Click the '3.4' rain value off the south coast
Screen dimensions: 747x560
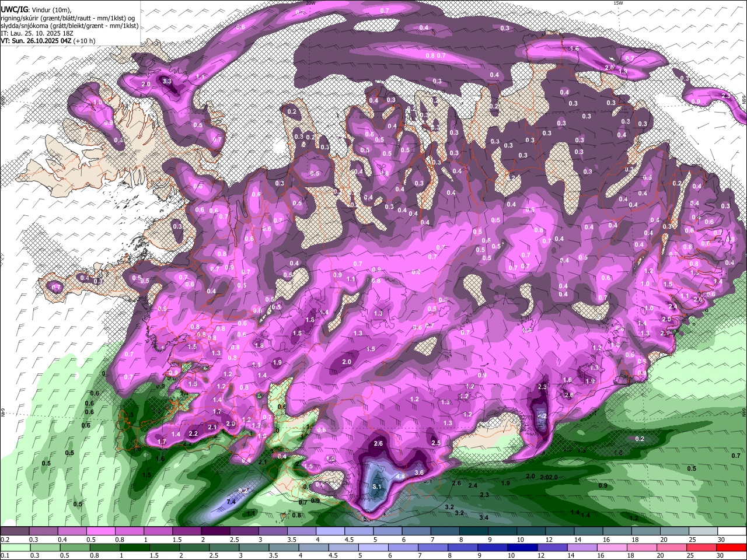click(484, 517)
